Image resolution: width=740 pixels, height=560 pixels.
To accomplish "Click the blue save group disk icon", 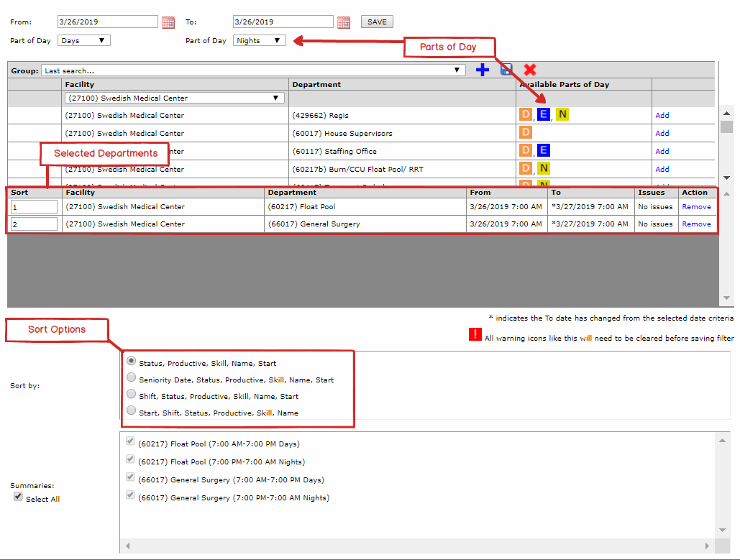I will tap(506, 70).
